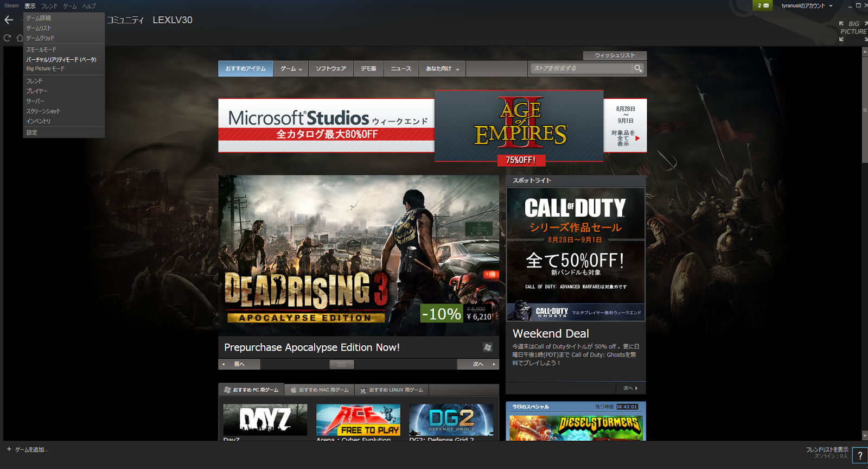This screenshot has width=868, height=469.
Task: Expand the ゲーム store dropdown tab
Action: 291,69
